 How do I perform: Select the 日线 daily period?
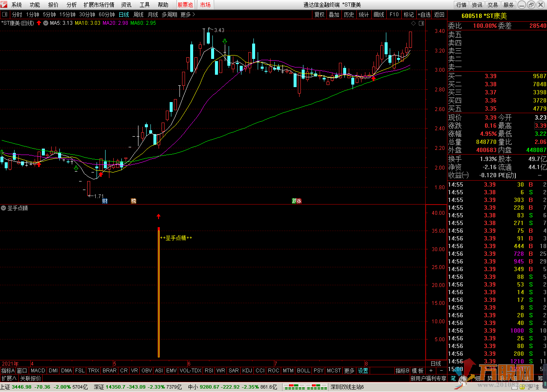click(124, 15)
